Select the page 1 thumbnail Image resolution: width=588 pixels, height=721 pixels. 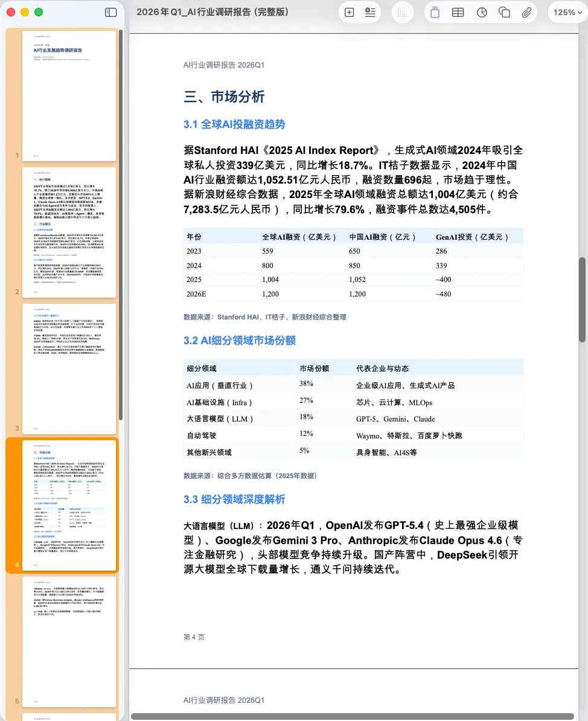coord(69,95)
